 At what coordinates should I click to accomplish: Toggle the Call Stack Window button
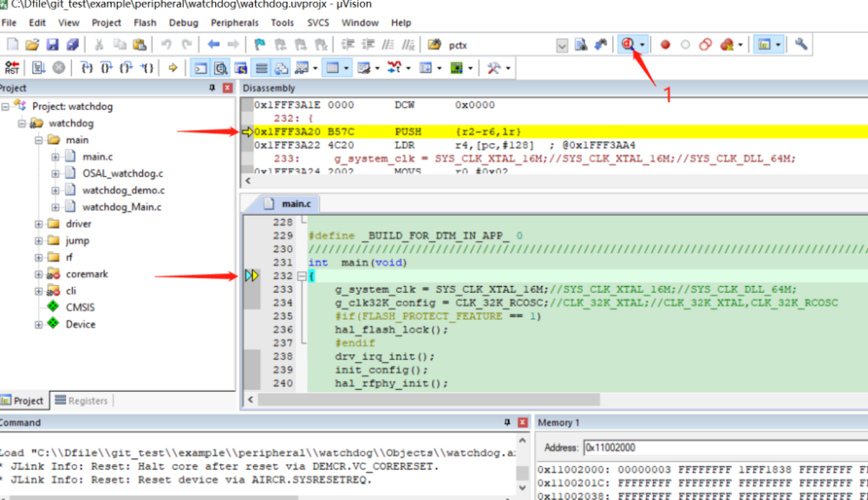(281, 68)
